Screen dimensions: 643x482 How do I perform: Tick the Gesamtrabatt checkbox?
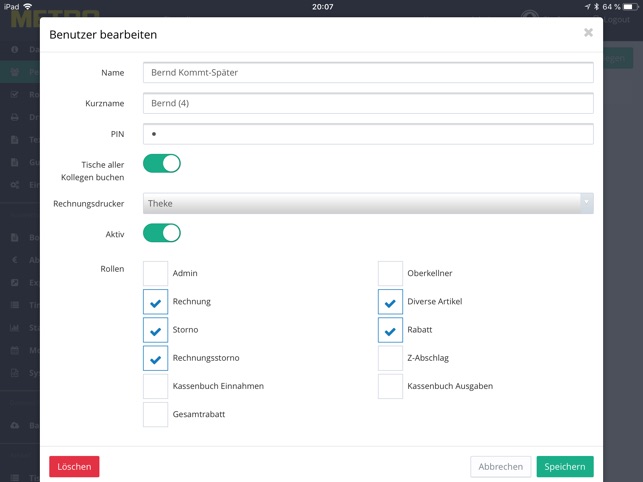155,414
